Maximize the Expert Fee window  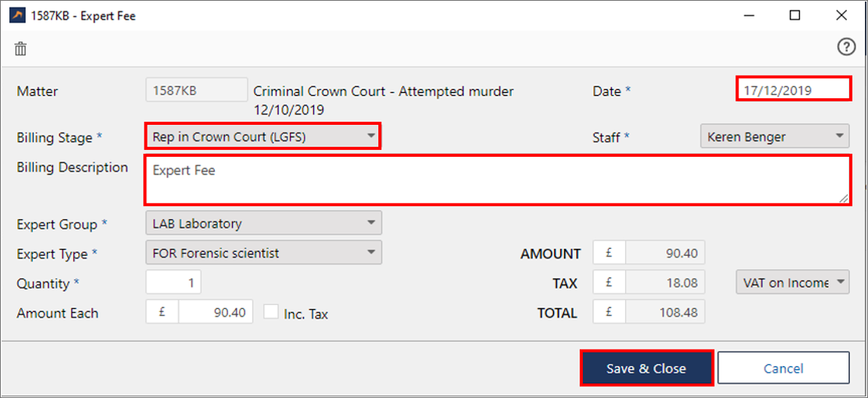[x=795, y=16]
